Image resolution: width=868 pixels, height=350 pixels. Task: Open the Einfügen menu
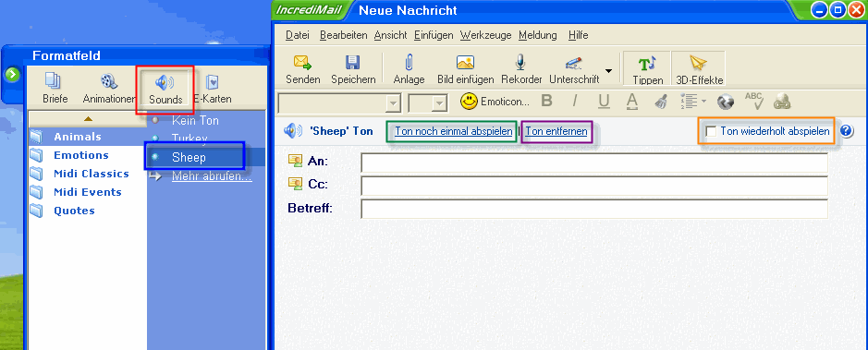pyautogui.click(x=434, y=35)
